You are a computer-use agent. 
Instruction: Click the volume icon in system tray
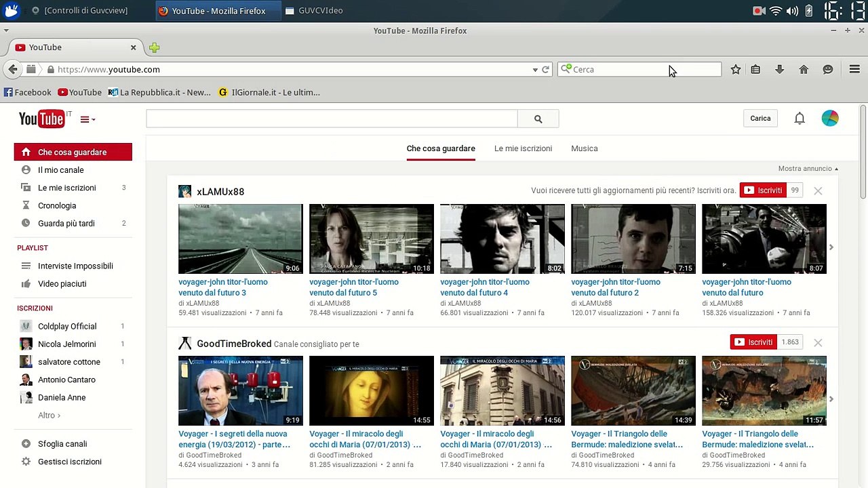point(792,11)
